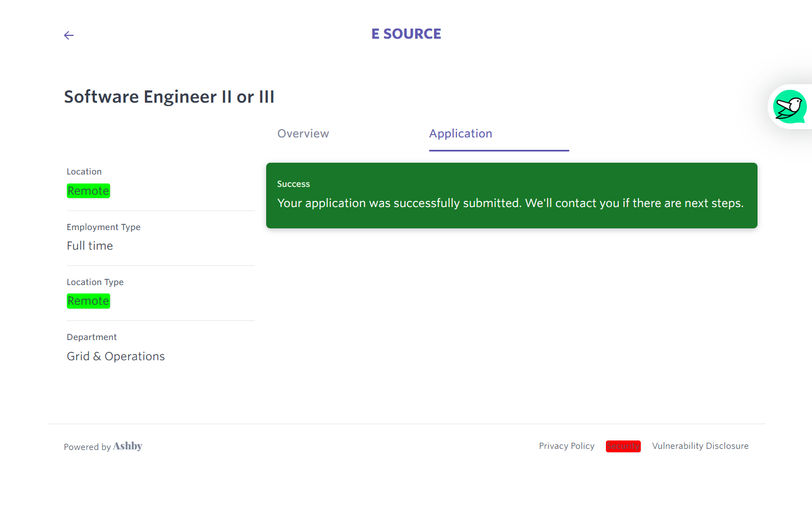Click the Full time employment value
Screen dimensions: 812x505
(x=90, y=246)
